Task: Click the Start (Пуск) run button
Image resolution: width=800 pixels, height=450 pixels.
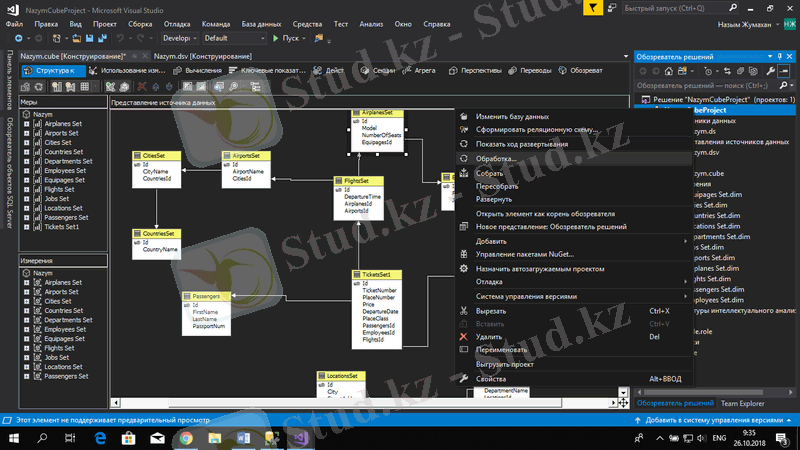Action: click(290, 37)
